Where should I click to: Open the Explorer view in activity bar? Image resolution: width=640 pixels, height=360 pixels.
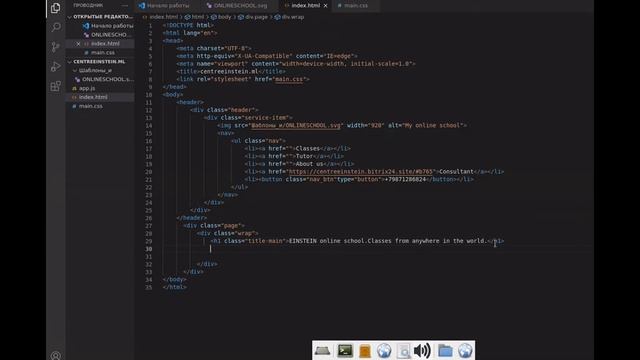56,8
